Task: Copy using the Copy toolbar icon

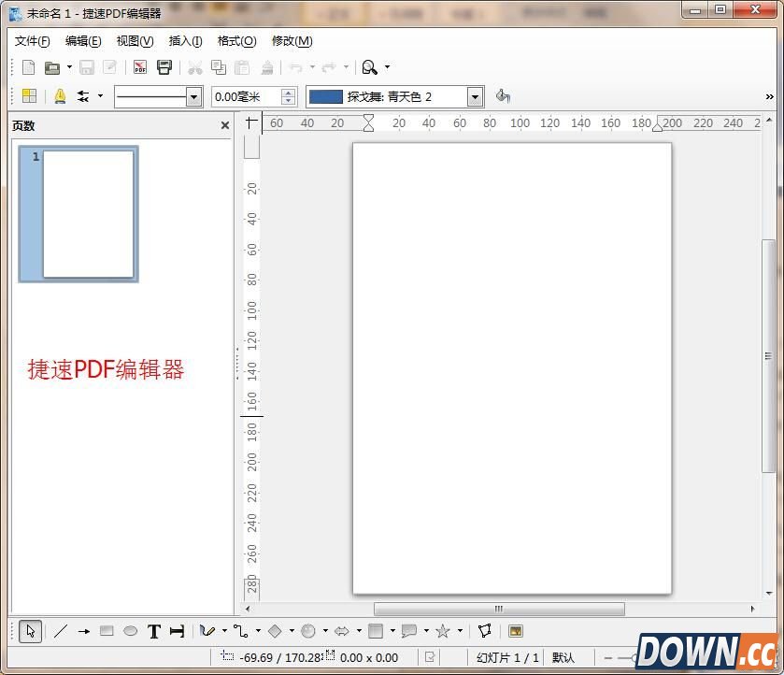Action: [x=219, y=66]
